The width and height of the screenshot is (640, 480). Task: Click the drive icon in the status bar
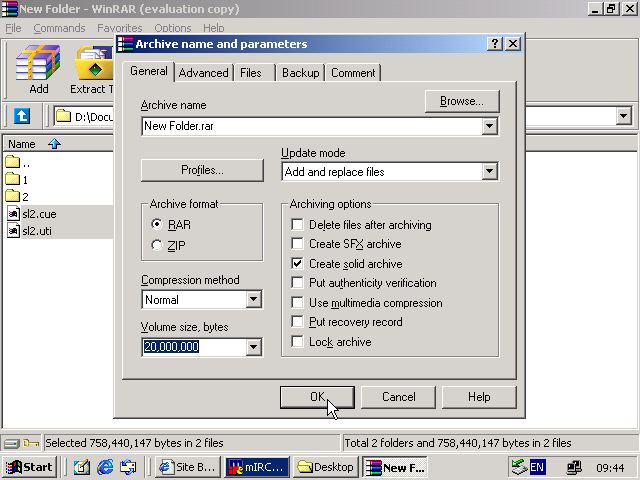[x=12, y=443]
